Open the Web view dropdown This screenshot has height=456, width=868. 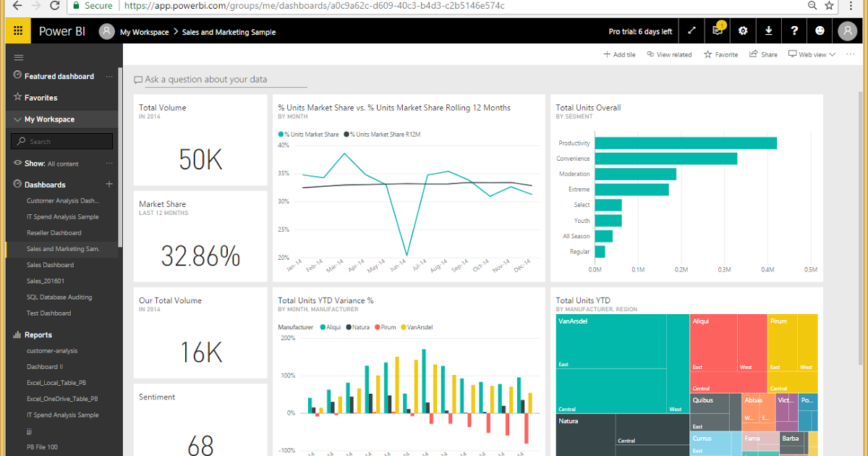click(x=812, y=54)
